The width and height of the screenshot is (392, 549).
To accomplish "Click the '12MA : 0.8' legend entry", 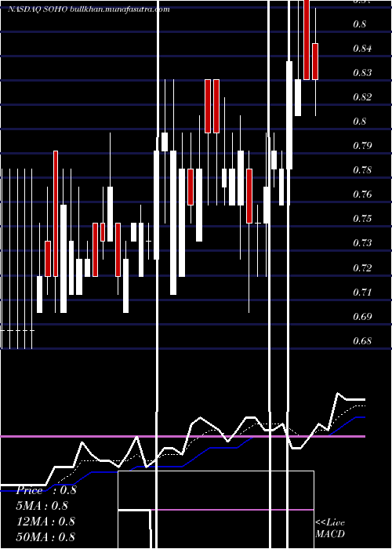I will click(45, 522).
